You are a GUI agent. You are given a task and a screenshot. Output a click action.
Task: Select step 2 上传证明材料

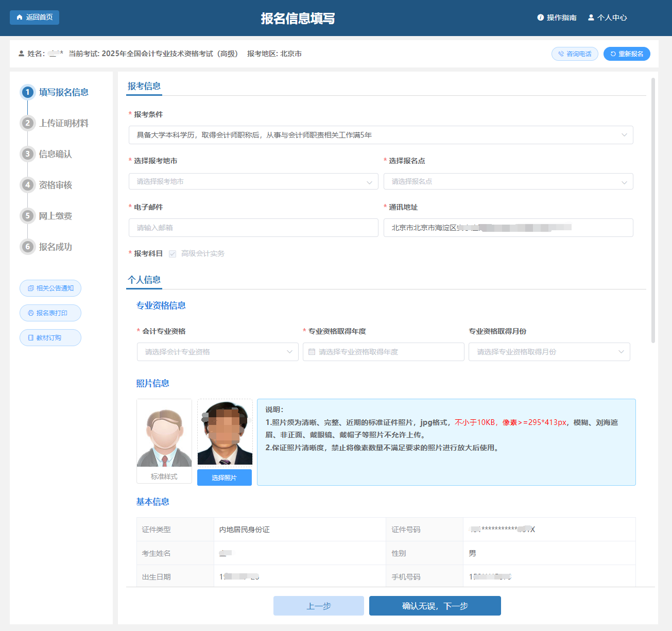coord(63,123)
